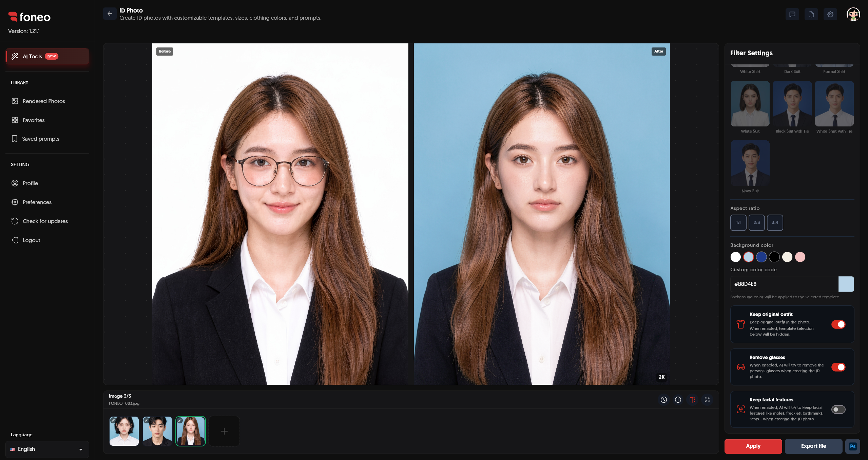Screen dimensions: 868x460
Task: Turn off the Remove glasses toggle
Action: (x=838, y=367)
